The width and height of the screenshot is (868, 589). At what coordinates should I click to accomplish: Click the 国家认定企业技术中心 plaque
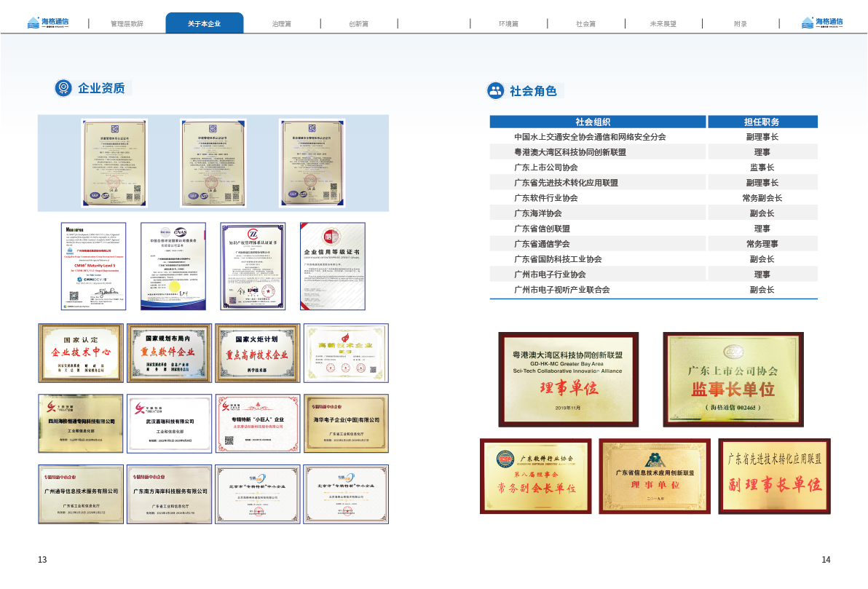(81, 353)
